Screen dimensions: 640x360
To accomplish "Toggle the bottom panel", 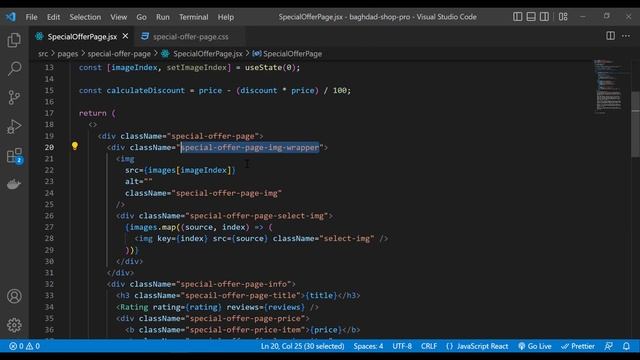I will [531, 17].
